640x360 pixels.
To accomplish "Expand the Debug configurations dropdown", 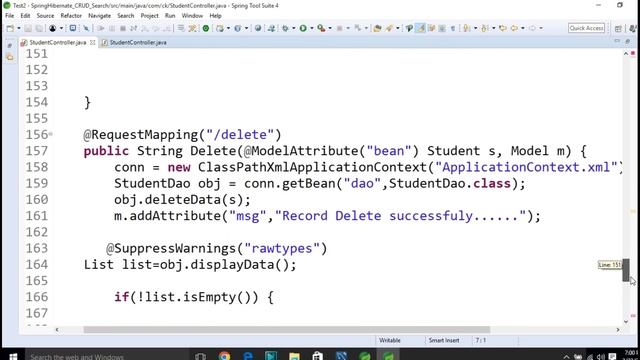I will 293,28.
